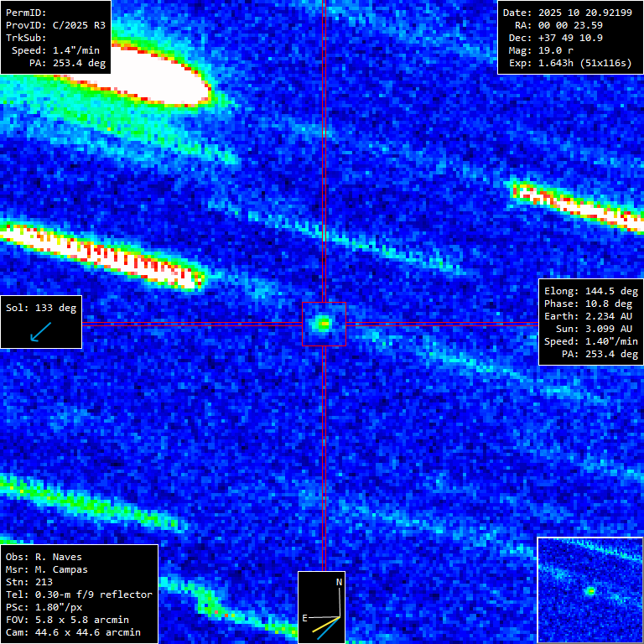Click the RA 00 00 23.59 value

pyautogui.click(x=570, y=26)
